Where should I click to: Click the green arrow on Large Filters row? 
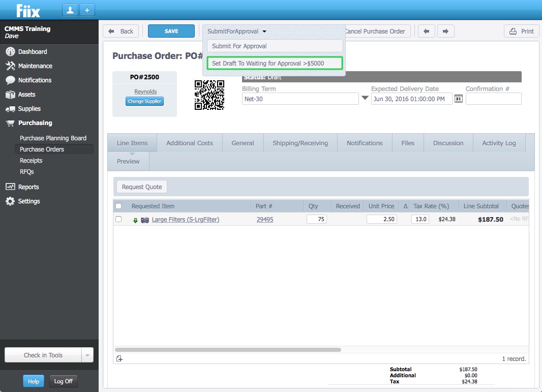click(x=135, y=220)
